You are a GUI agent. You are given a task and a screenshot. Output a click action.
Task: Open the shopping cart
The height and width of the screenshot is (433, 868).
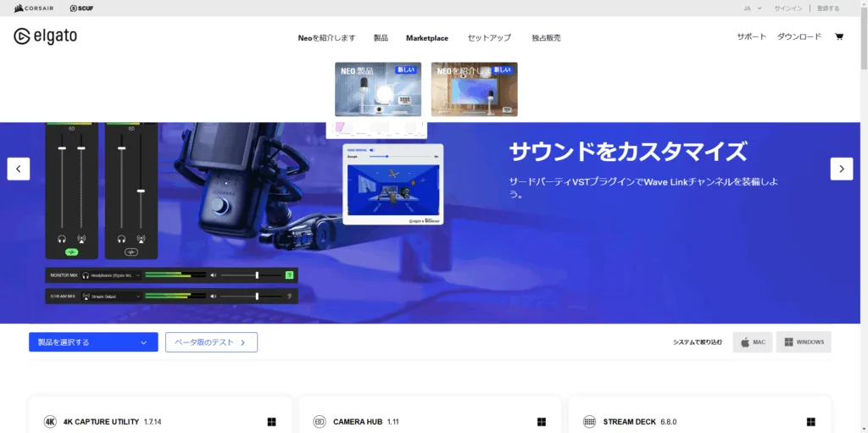coord(838,37)
